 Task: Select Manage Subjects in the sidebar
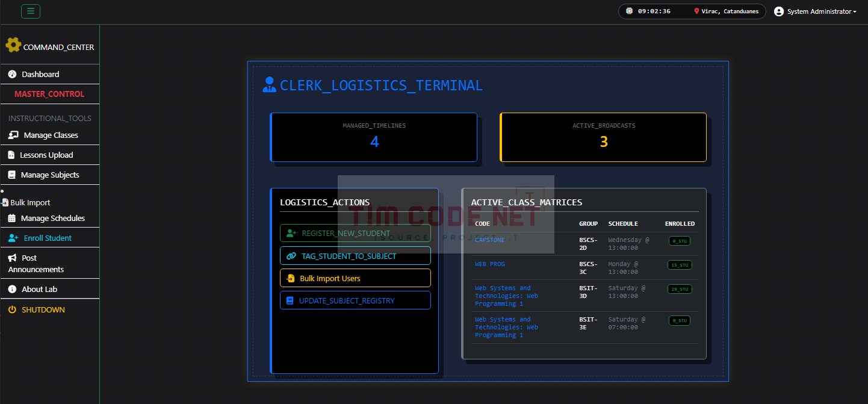(49, 175)
